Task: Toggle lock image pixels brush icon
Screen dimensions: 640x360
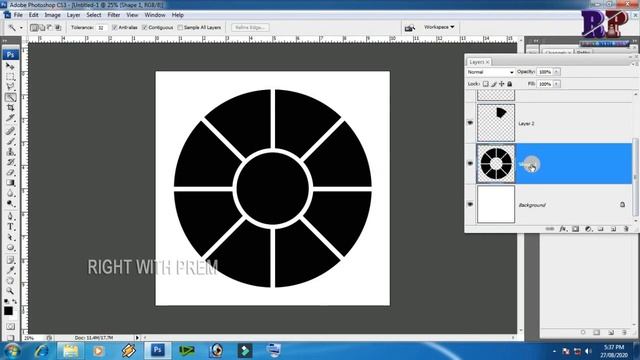Action: (494, 84)
